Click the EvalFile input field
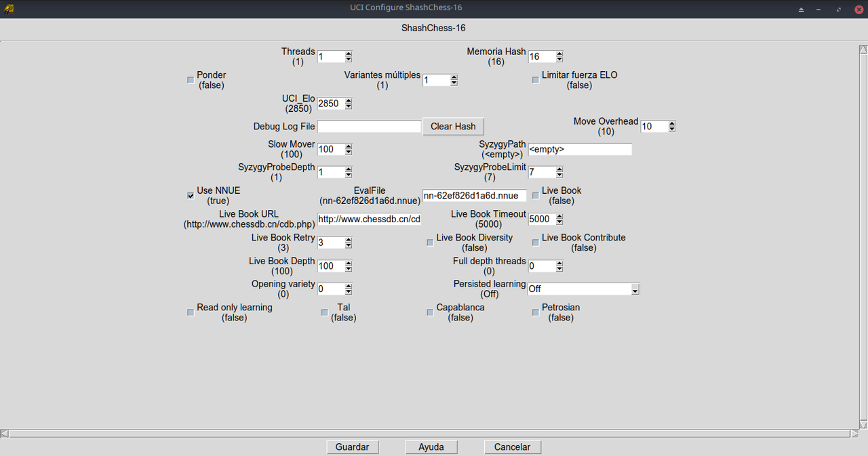Image resolution: width=868 pixels, height=456 pixels. click(475, 196)
